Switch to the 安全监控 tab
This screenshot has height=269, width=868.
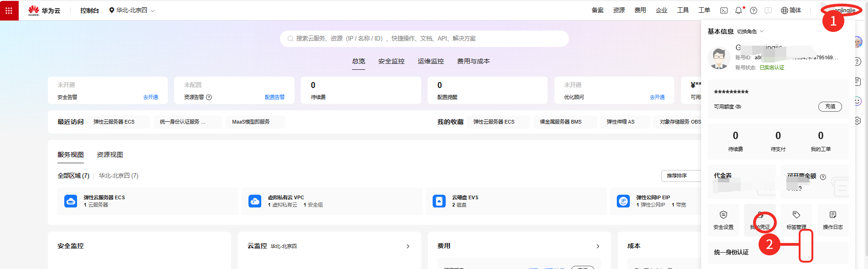[391, 61]
